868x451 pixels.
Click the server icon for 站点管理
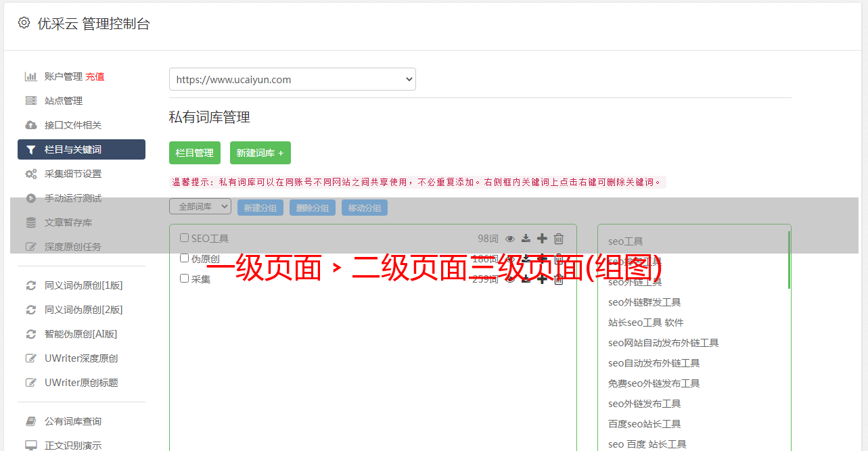click(x=31, y=101)
